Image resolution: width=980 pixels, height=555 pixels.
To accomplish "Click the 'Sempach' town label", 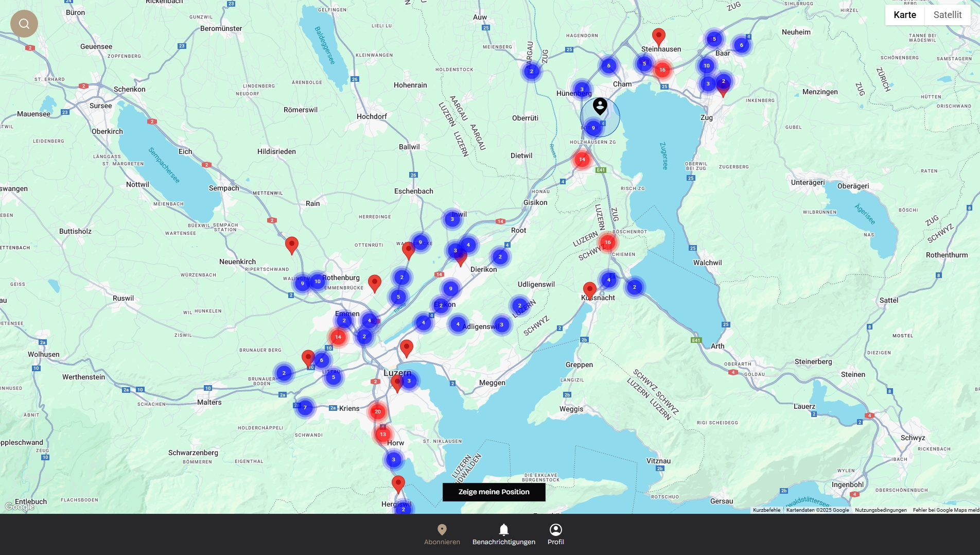I will tap(224, 188).
